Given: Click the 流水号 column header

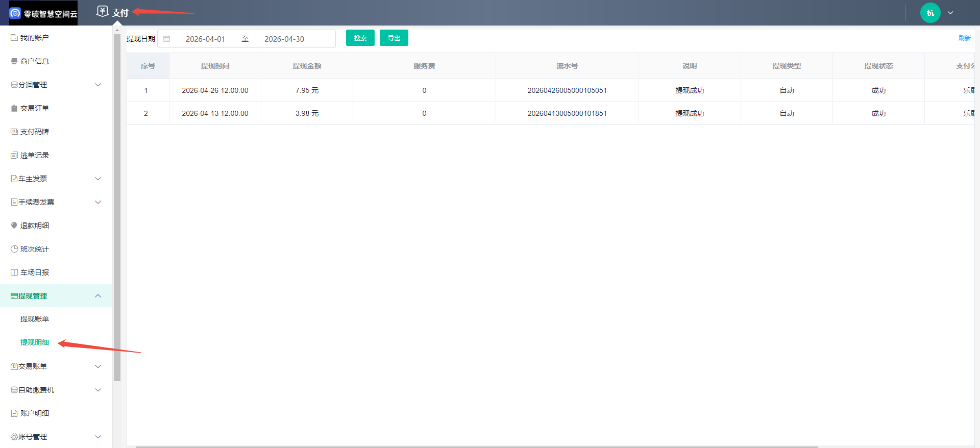Looking at the screenshot, I should (567, 66).
